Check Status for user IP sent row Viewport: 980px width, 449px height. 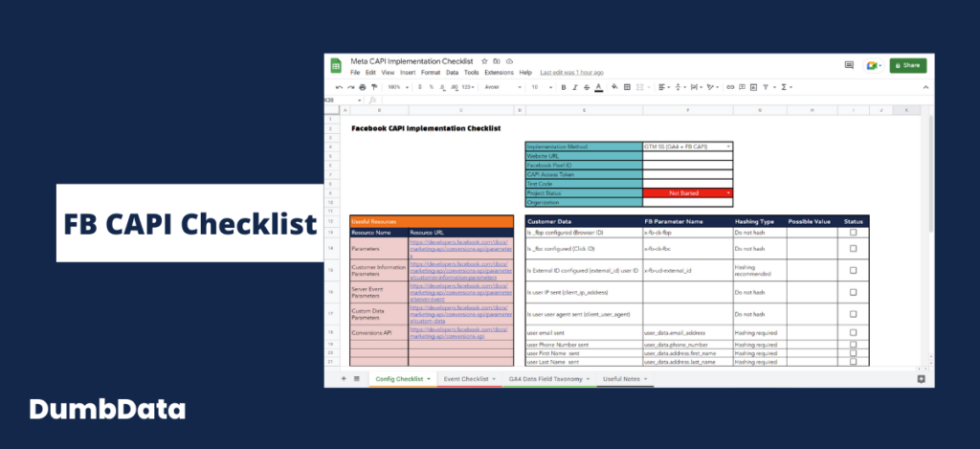click(853, 292)
